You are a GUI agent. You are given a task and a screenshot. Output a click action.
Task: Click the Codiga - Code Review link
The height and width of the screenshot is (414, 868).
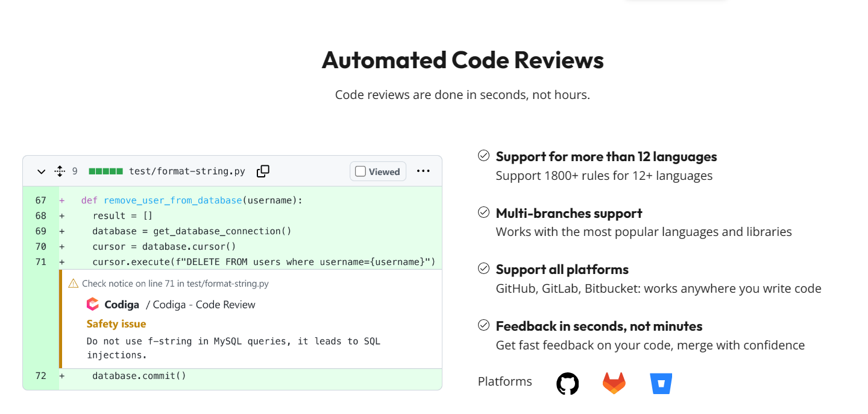coord(204,305)
